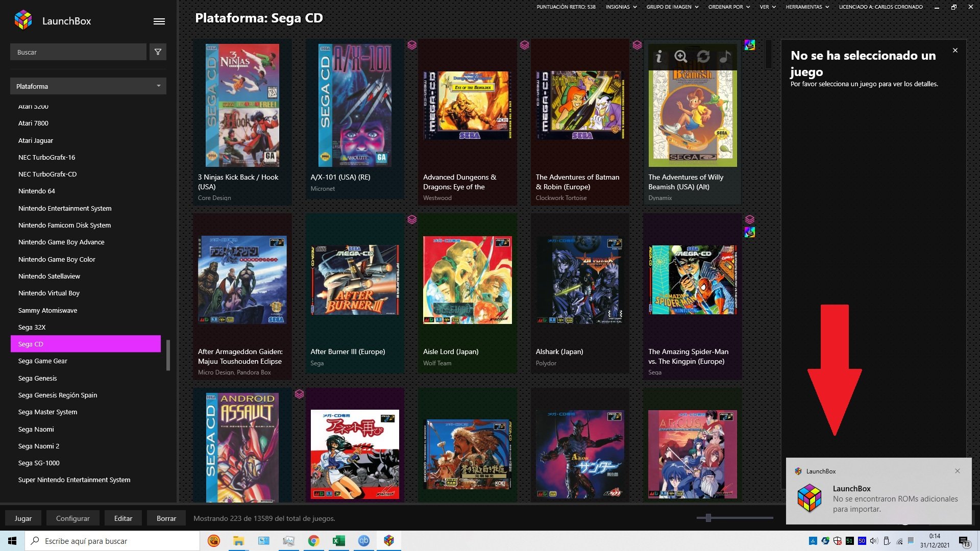Viewport: 980px width, 551px height.
Task: Click the Configurar button
Action: (73, 518)
